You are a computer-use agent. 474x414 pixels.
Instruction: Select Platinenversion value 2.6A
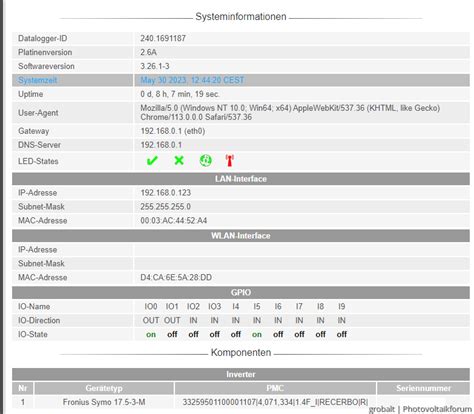(x=148, y=52)
